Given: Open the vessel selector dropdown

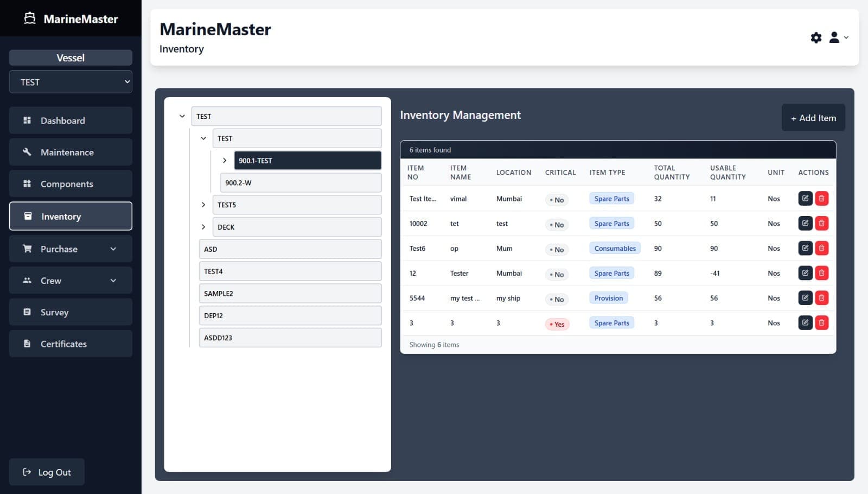Looking at the screenshot, I should coord(71,82).
